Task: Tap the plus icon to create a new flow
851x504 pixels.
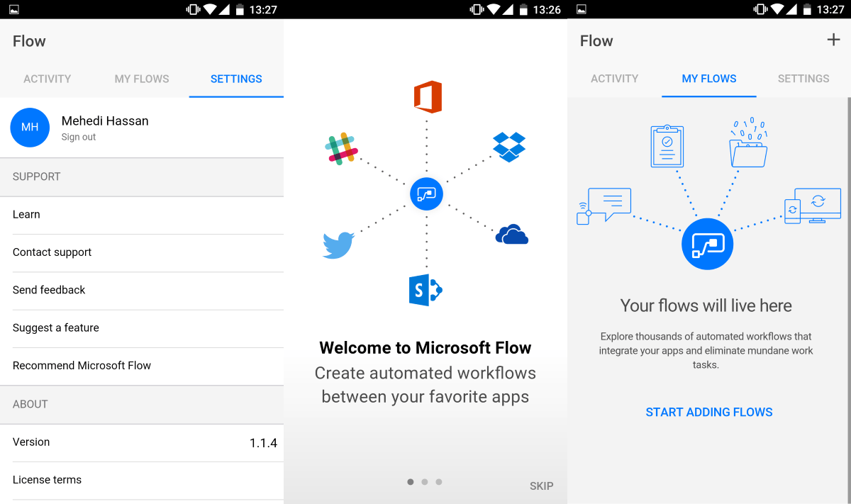Action: [833, 40]
